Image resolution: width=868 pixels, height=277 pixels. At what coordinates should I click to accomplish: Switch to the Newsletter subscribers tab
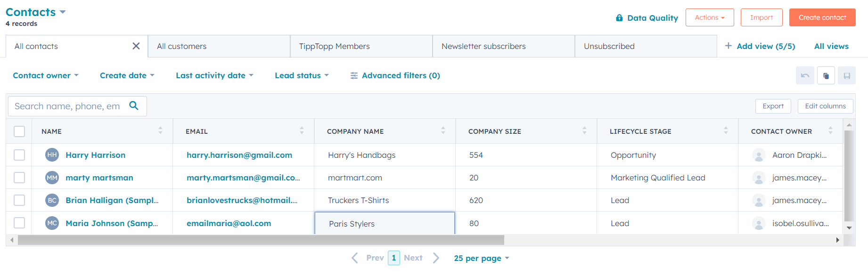tap(483, 46)
